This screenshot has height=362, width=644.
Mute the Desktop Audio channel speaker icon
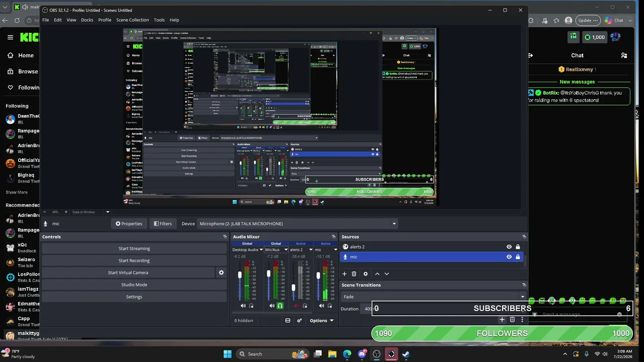pos(243,306)
